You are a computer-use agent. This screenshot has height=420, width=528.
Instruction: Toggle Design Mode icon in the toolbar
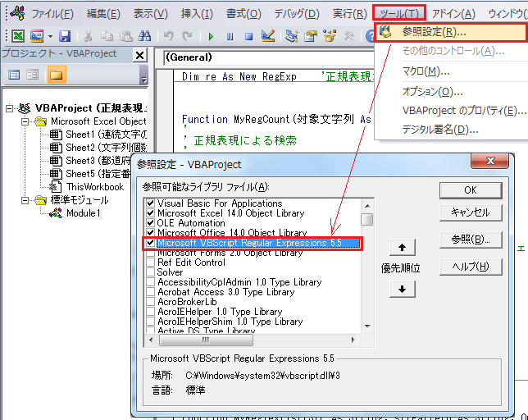click(x=266, y=36)
